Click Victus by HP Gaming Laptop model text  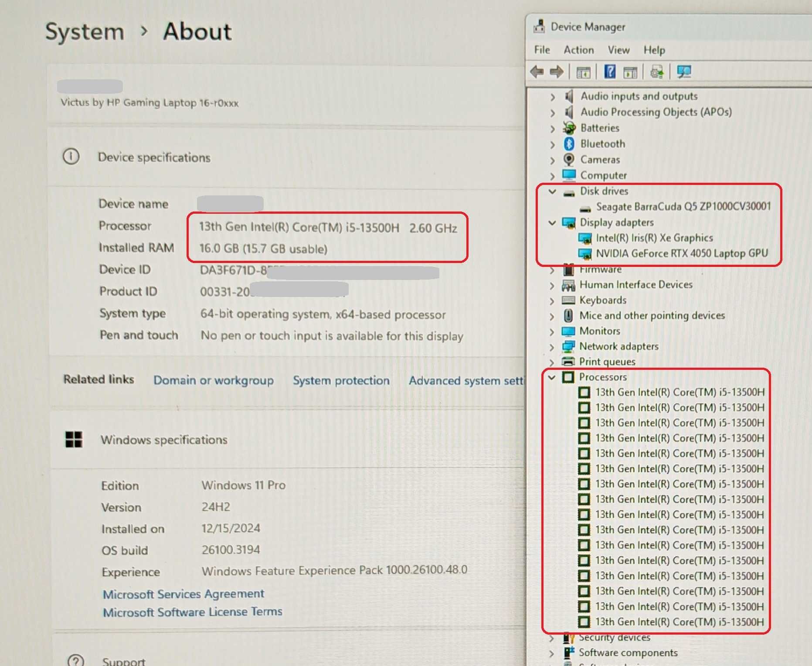tap(149, 103)
